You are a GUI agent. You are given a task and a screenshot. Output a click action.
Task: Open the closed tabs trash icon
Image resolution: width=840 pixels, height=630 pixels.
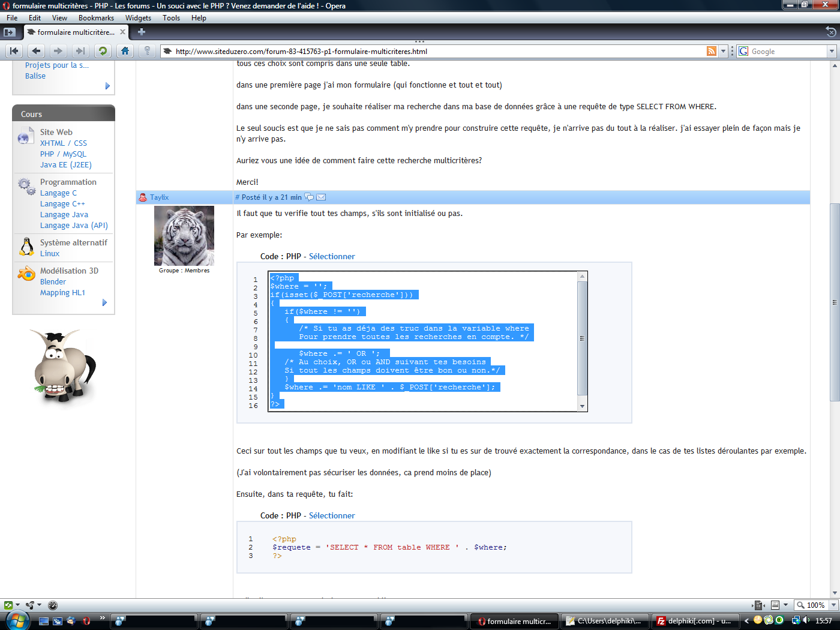(830, 32)
